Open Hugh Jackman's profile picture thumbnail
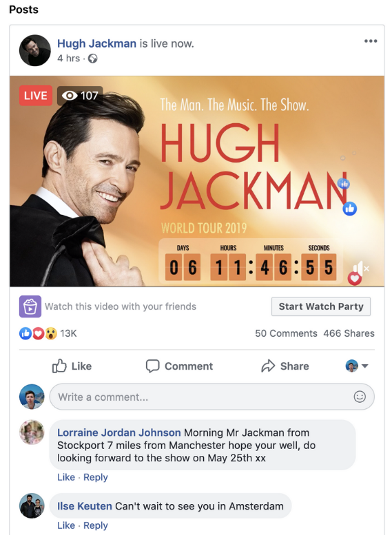The width and height of the screenshot is (392, 535). (35, 50)
